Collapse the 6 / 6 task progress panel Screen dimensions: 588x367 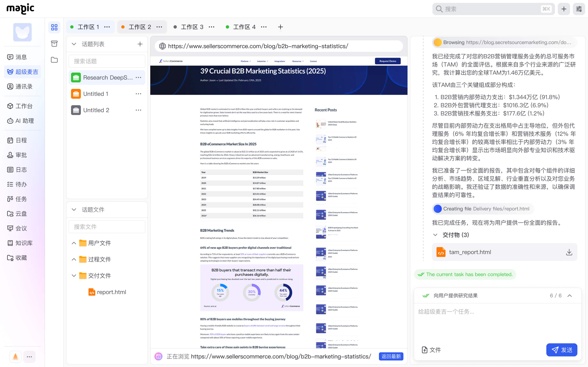(570, 296)
